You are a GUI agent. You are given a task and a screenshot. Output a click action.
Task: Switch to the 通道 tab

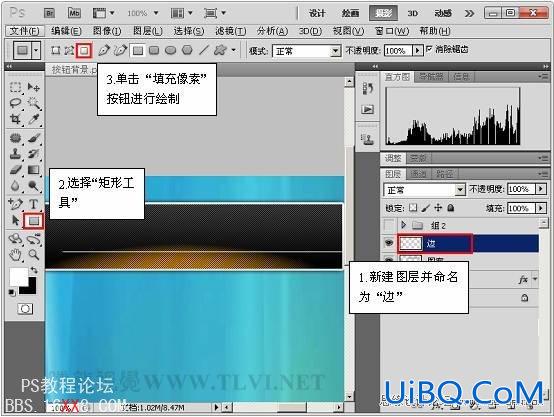point(418,174)
